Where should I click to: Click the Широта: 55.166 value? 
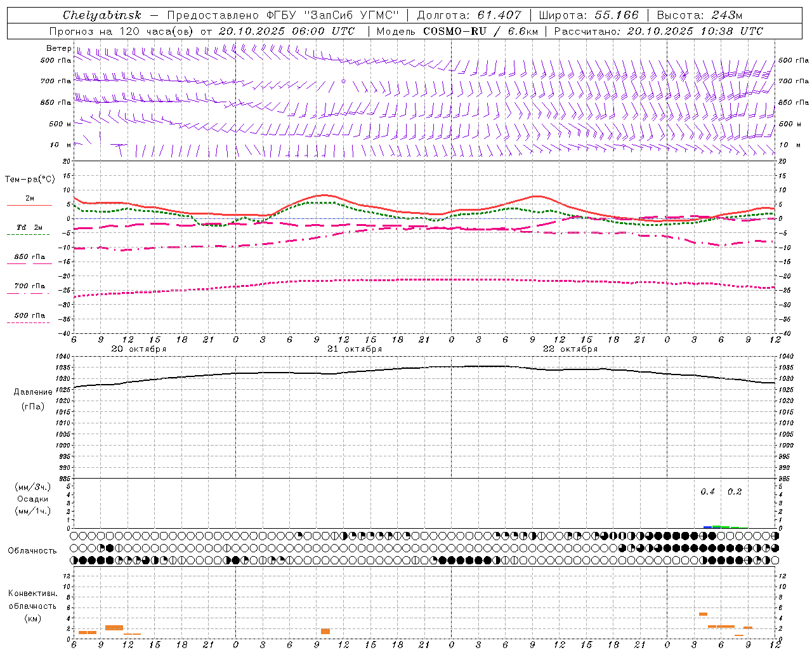pos(588,15)
